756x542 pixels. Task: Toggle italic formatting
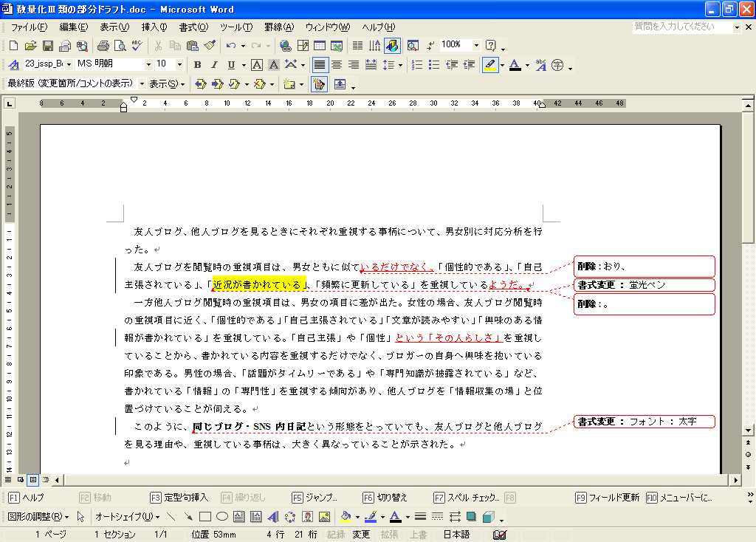pos(213,65)
